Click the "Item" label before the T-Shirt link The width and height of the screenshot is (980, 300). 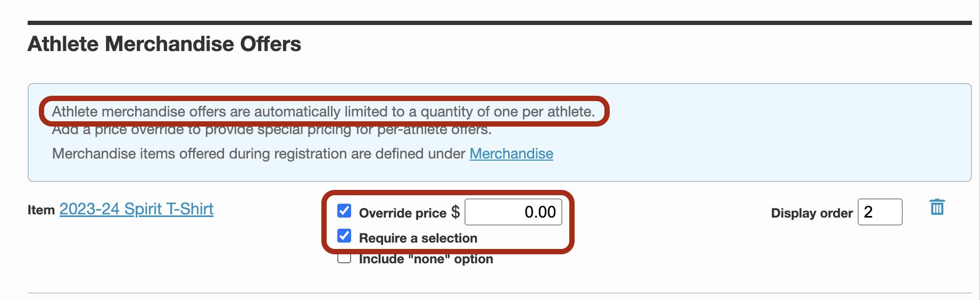[x=41, y=210]
